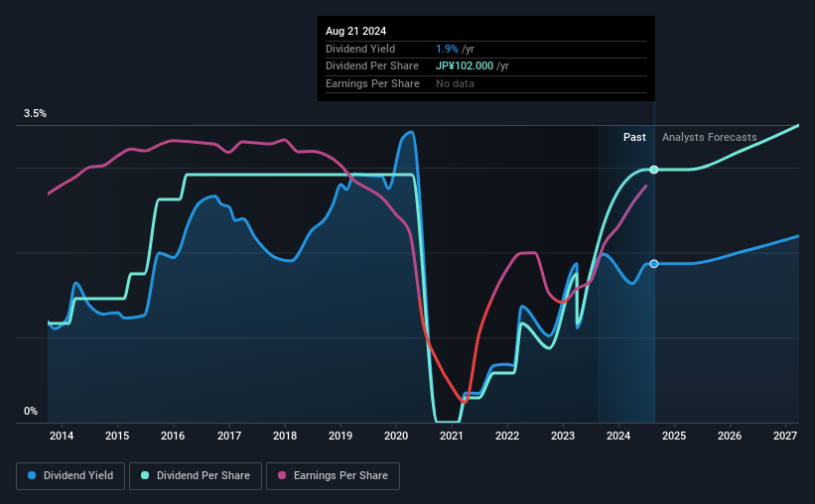Click the 2020 x-axis label
The image size is (815, 504).
pyautogui.click(x=396, y=436)
